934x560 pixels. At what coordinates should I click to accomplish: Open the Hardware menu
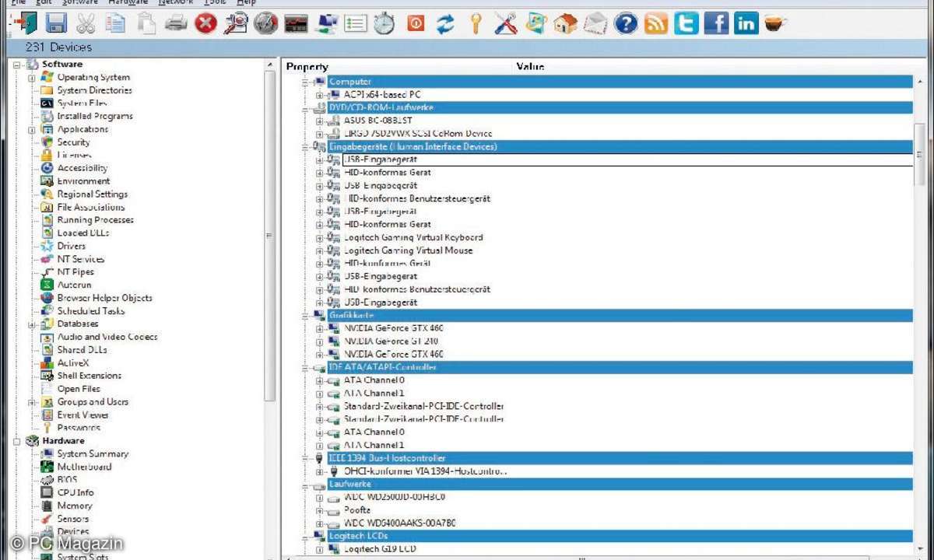coord(128,2)
